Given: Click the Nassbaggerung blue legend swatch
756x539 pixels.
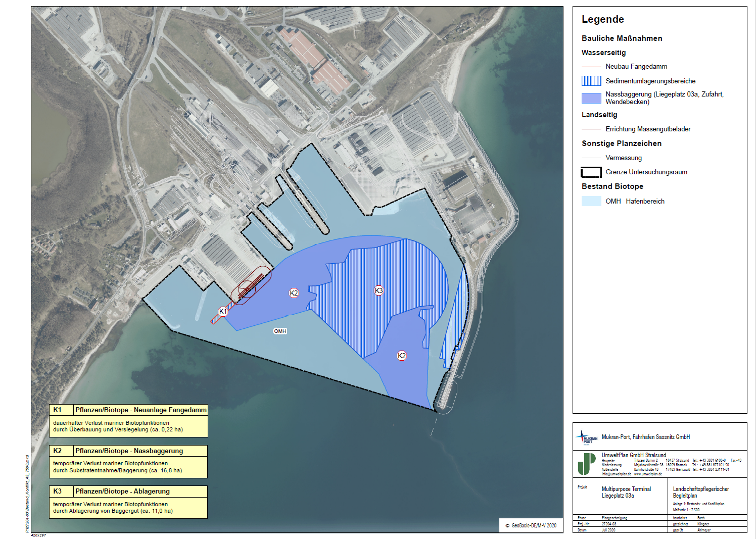Looking at the screenshot, I should 591,98.
